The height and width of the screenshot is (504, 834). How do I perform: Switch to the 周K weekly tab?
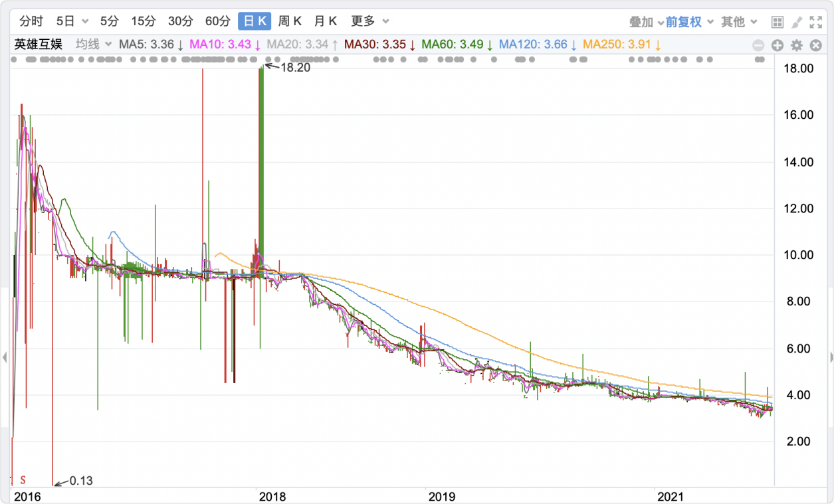click(290, 21)
